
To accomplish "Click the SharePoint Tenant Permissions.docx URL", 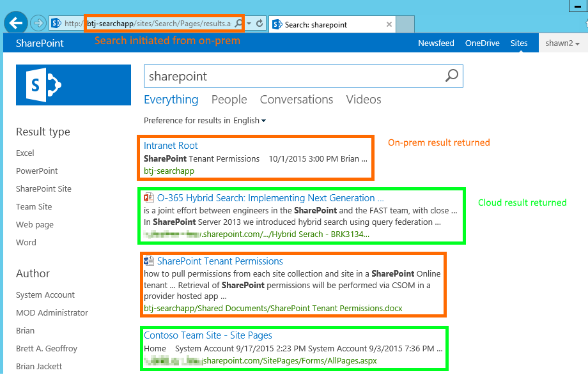I will click(273, 309).
